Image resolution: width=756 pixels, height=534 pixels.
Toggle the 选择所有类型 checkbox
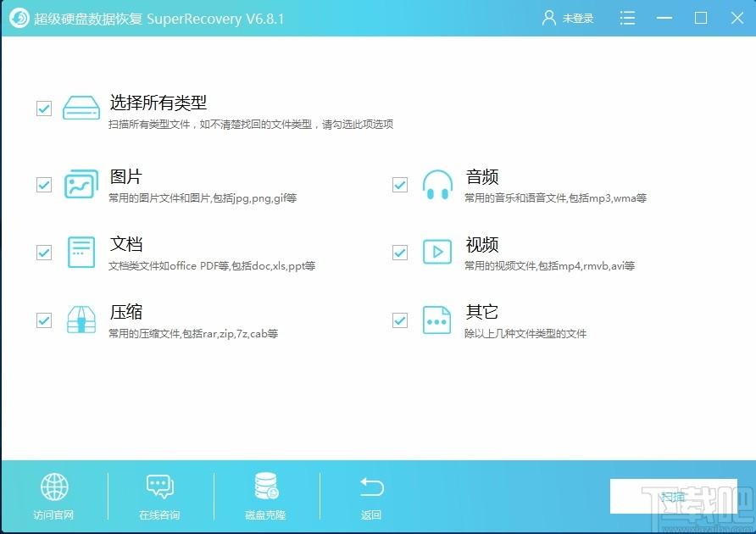[44, 108]
